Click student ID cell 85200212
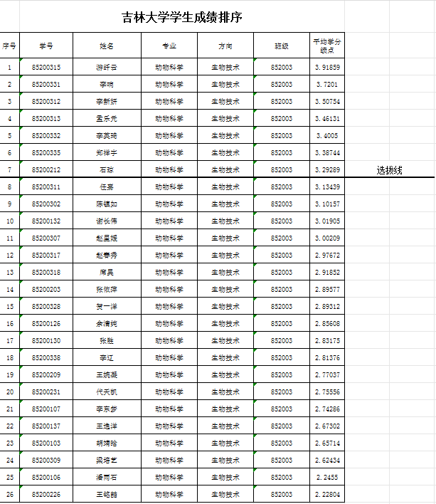 (46, 170)
